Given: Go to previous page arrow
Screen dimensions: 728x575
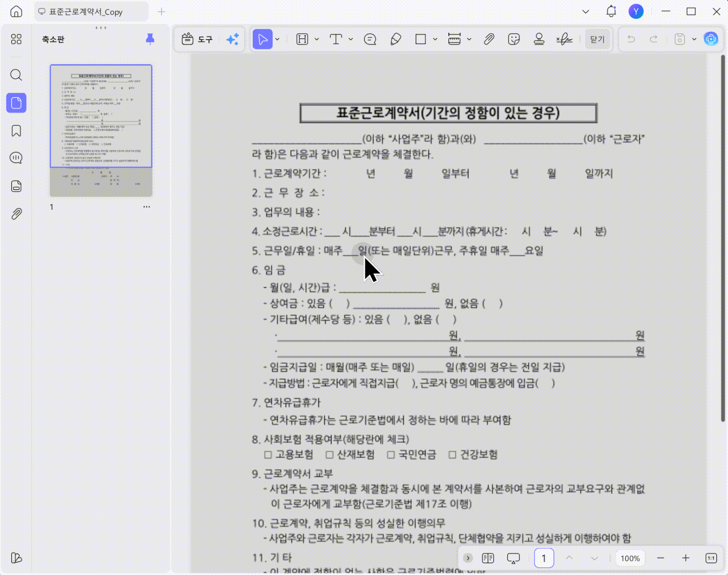Looking at the screenshot, I should pyautogui.click(x=570, y=558).
